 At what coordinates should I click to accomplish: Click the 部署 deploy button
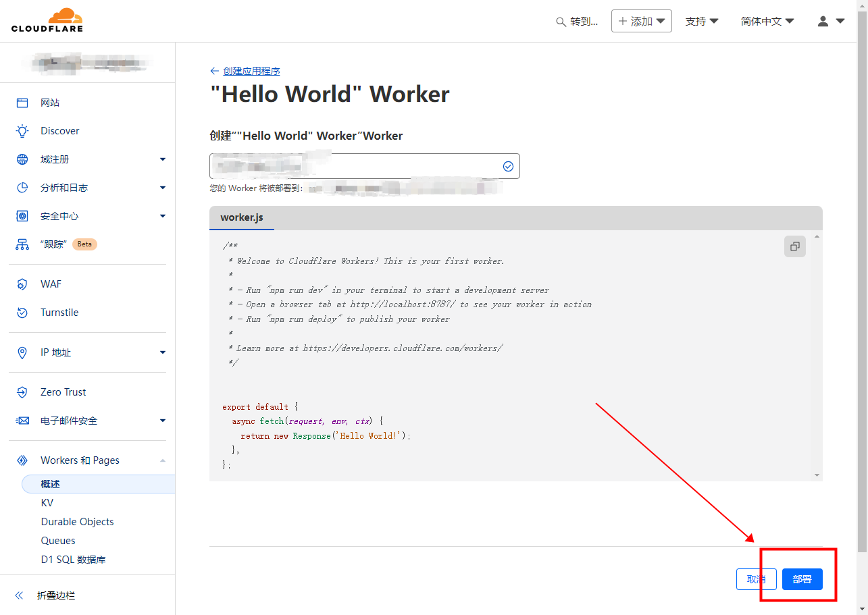click(x=802, y=579)
